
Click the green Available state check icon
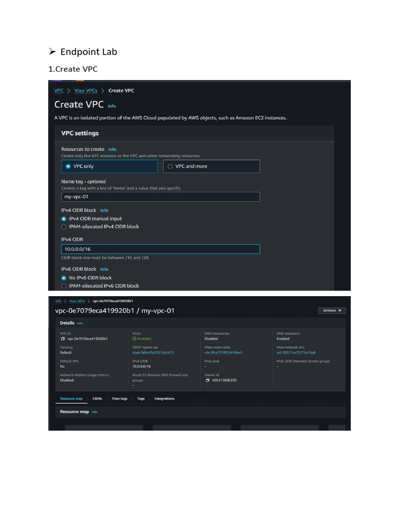coord(135,339)
